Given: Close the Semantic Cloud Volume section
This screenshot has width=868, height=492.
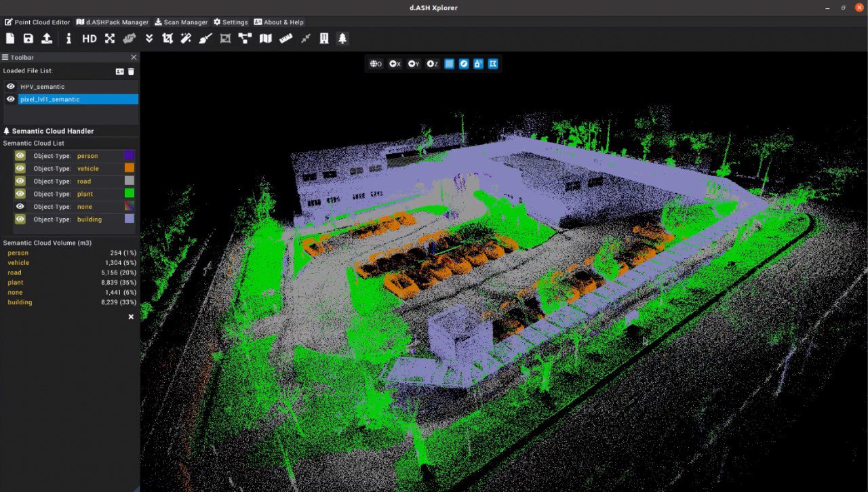Looking at the screenshot, I should (x=131, y=316).
